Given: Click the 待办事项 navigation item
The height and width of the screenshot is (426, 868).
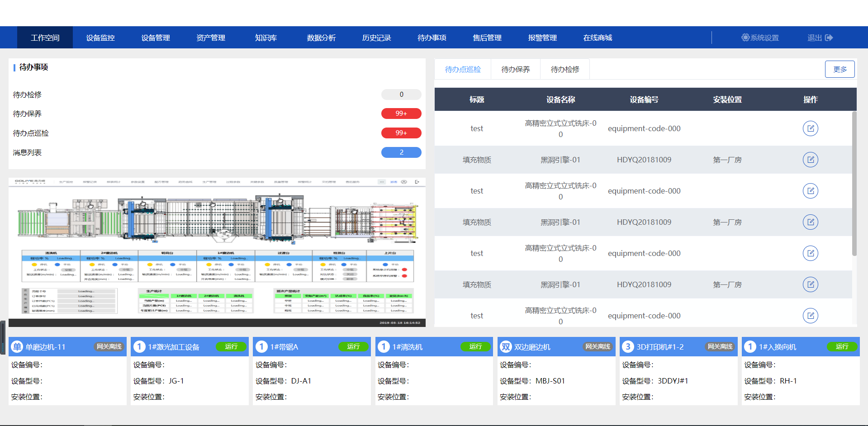Looking at the screenshot, I should click(432, 38).
